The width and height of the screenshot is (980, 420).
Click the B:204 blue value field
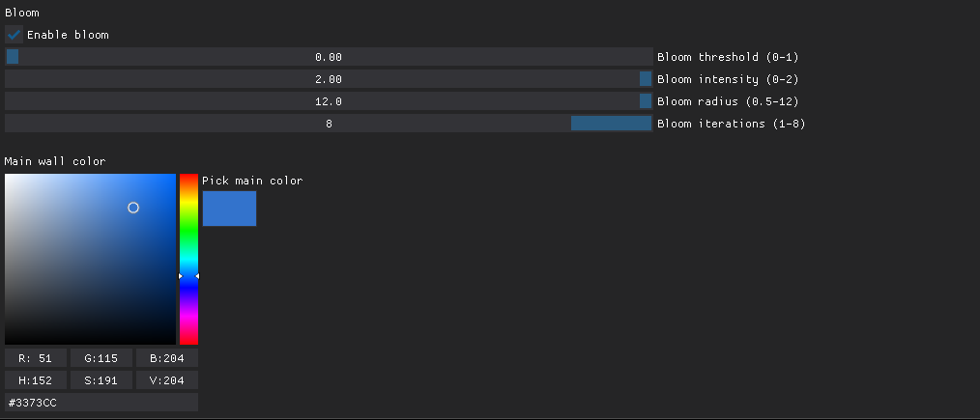coord(166,358)
